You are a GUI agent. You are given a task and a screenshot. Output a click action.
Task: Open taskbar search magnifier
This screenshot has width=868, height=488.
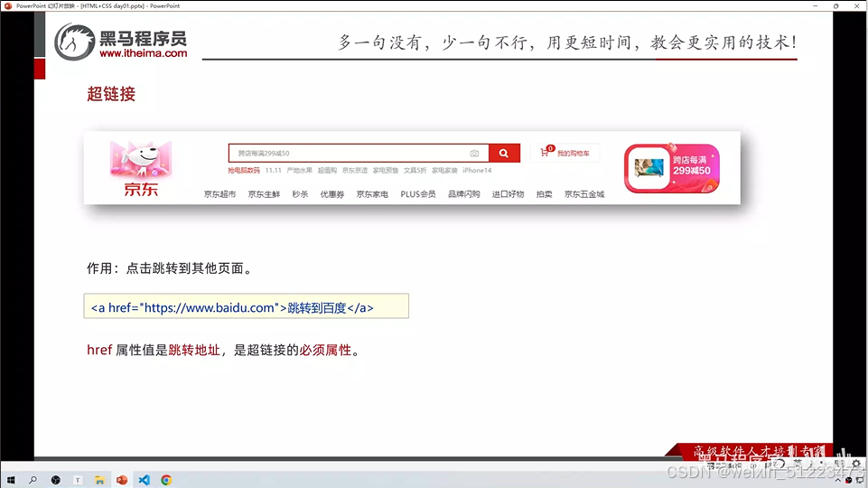pos(33,480)
